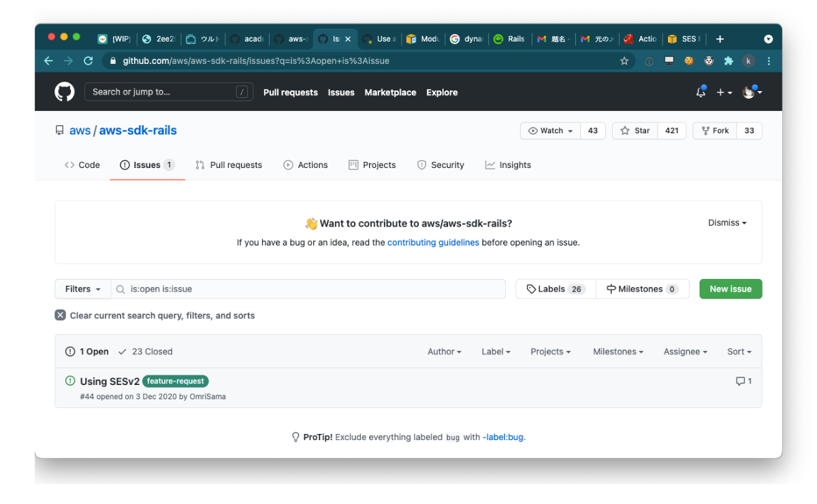Image resolution: width=817 pixels, height=504 pixels.
Task: Open the plus create-new menu
Action: [x=724, y=93]
